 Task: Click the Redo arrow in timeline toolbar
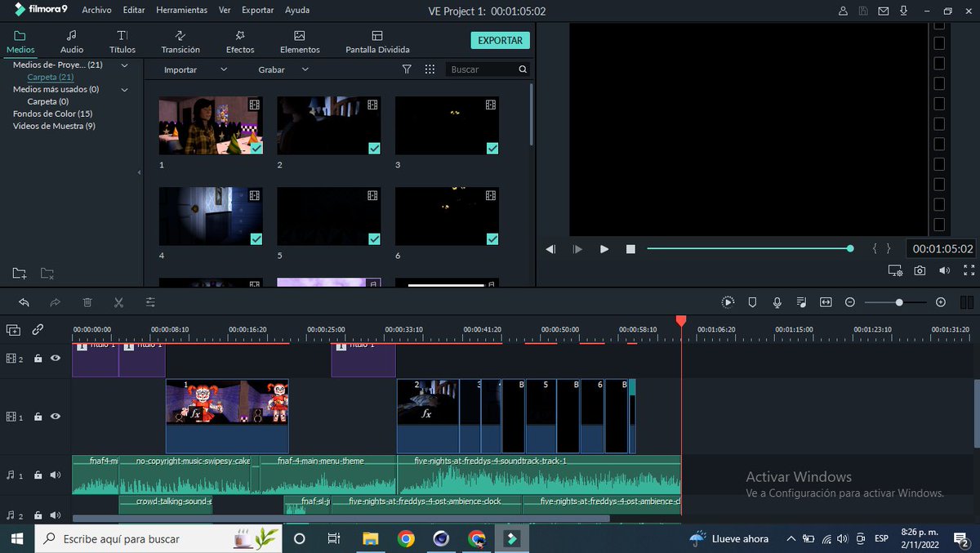(x=55, y=302)
